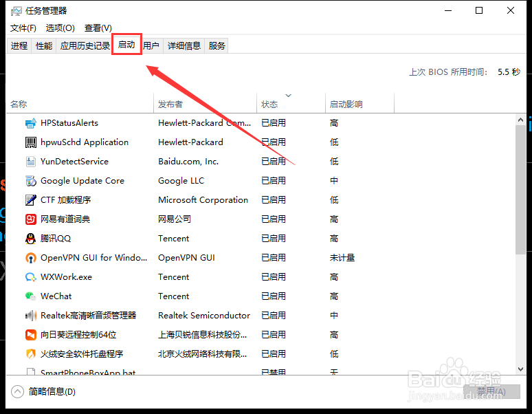Click the scrollbar down arrow
This screenshot has height=414, width=532.
pyautogui.click(x=520, y=369)
